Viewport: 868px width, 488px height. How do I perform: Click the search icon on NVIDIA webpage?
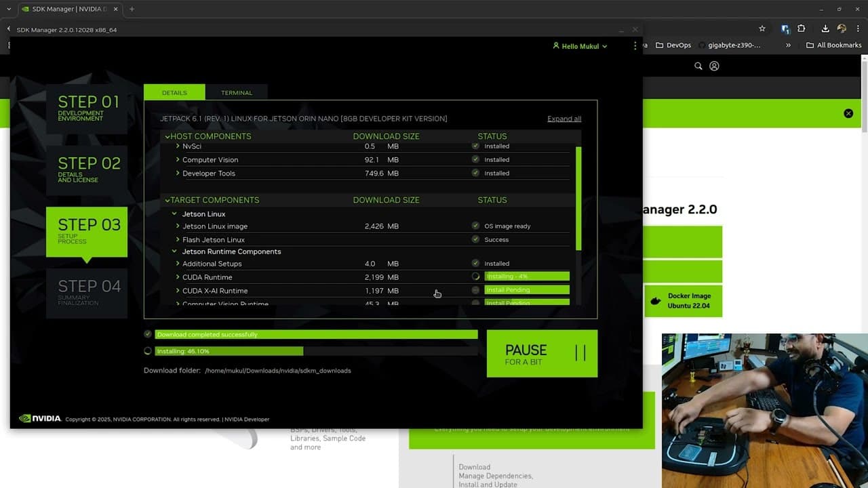pyautogui.click(x=698, y=66)
